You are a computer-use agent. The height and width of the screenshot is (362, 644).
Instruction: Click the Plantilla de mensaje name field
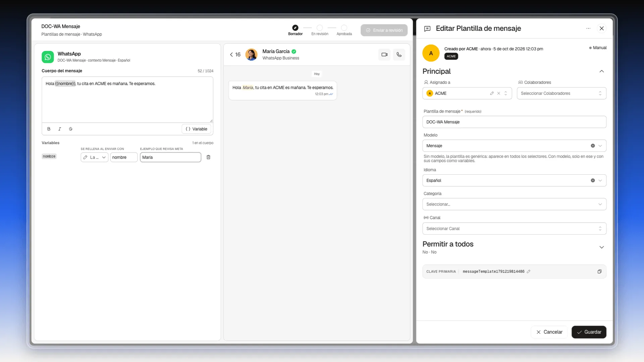(514, 122)
